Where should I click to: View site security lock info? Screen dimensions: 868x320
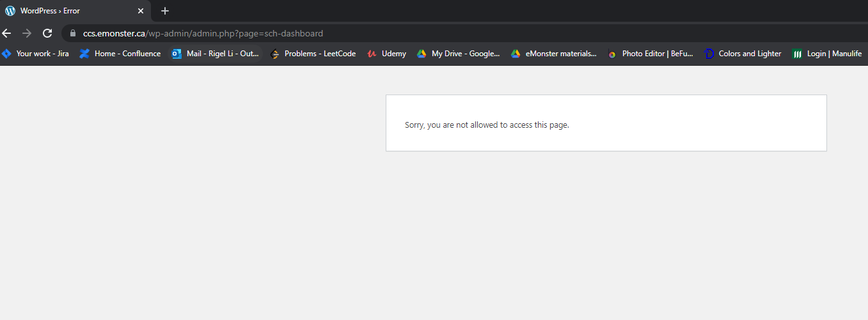[x=74, y=33]
